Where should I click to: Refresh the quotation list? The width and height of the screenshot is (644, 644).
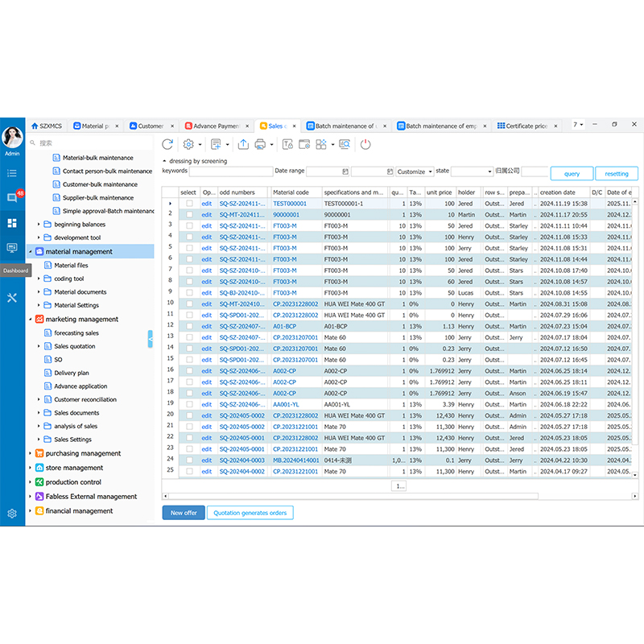[167, 144]
